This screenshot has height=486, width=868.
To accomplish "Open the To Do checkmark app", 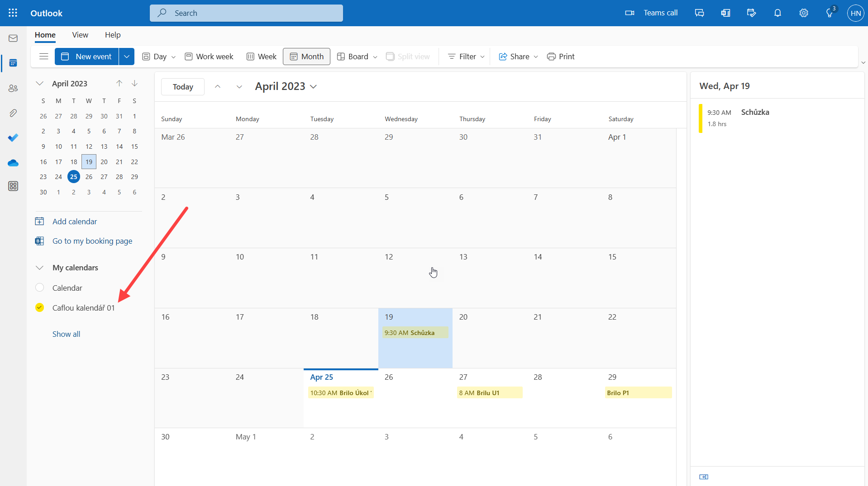I will click(13, 137).
